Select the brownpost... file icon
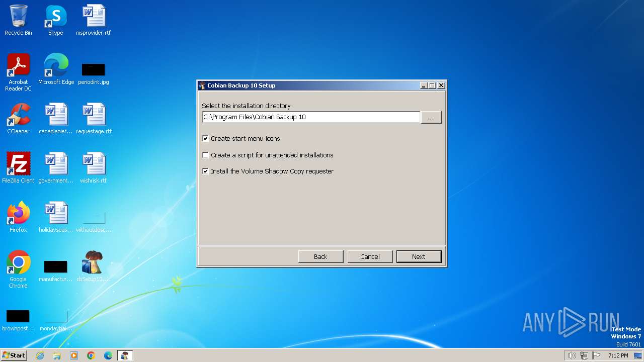Viewport: 644px width, 362px height. click(18, 320)
